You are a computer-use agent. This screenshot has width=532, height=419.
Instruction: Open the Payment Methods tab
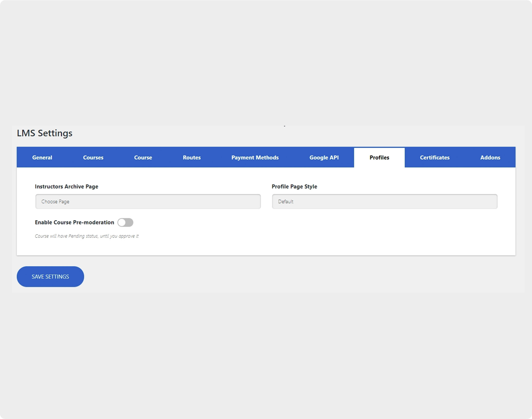coord(255,157)
